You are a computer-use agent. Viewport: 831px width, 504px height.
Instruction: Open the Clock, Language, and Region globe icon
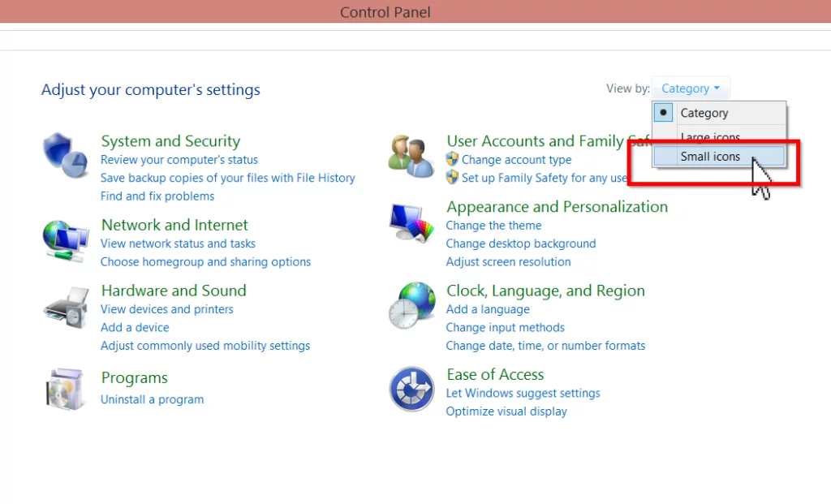click(x=411, y=305)
